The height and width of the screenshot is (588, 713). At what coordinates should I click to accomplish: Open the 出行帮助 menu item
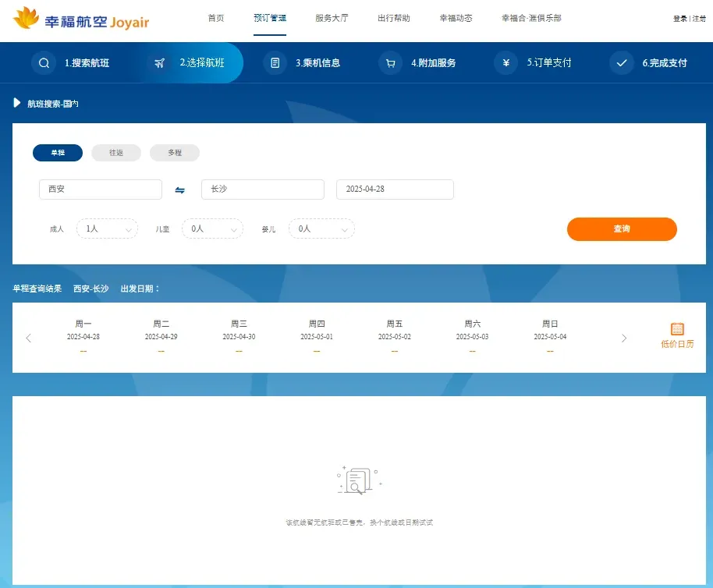tap(394, 18)
